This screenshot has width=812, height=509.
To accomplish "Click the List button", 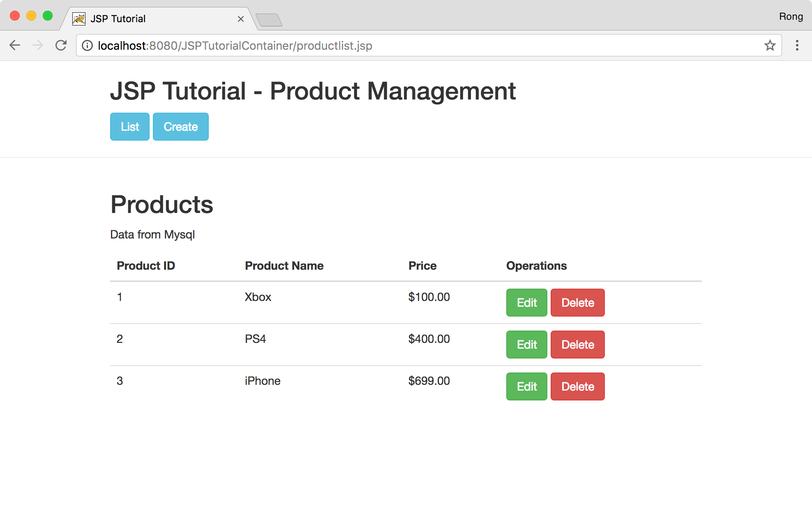I will [x=130, y=127].
